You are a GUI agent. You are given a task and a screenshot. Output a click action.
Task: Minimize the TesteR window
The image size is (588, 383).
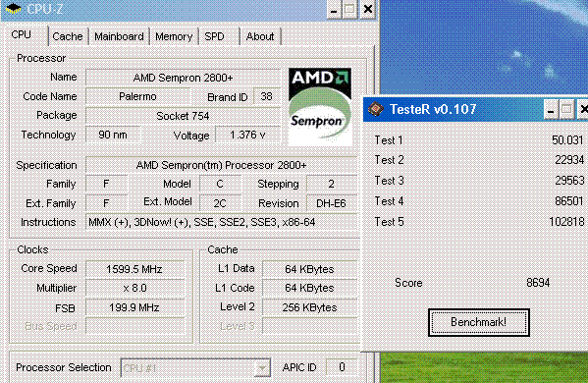(551, 110)
